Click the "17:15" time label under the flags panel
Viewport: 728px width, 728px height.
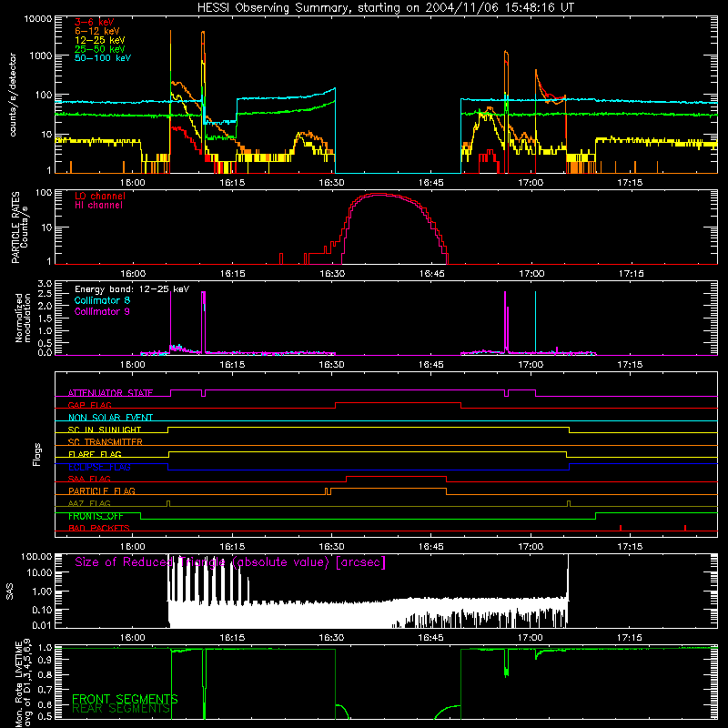point(631,547)
